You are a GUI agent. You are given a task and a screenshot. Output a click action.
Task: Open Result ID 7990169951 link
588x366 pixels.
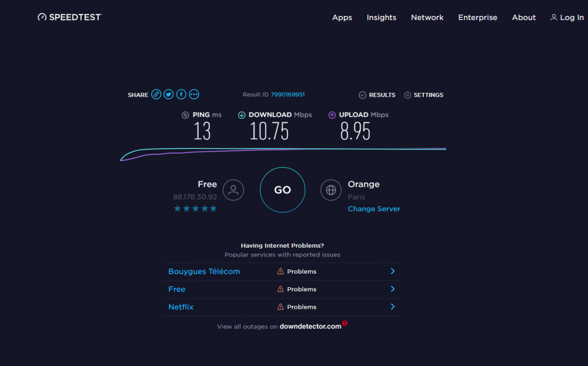[x=288, y=94]
